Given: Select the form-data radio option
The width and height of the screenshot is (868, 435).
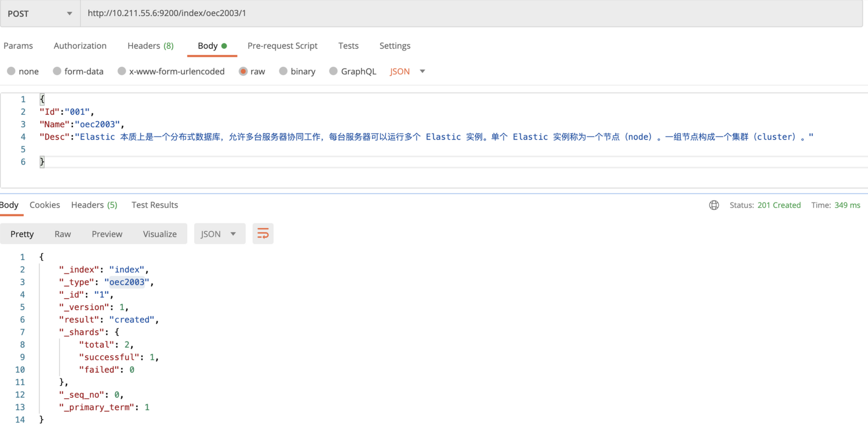Looking at the screenshot, I should click(x=57, y=72).
